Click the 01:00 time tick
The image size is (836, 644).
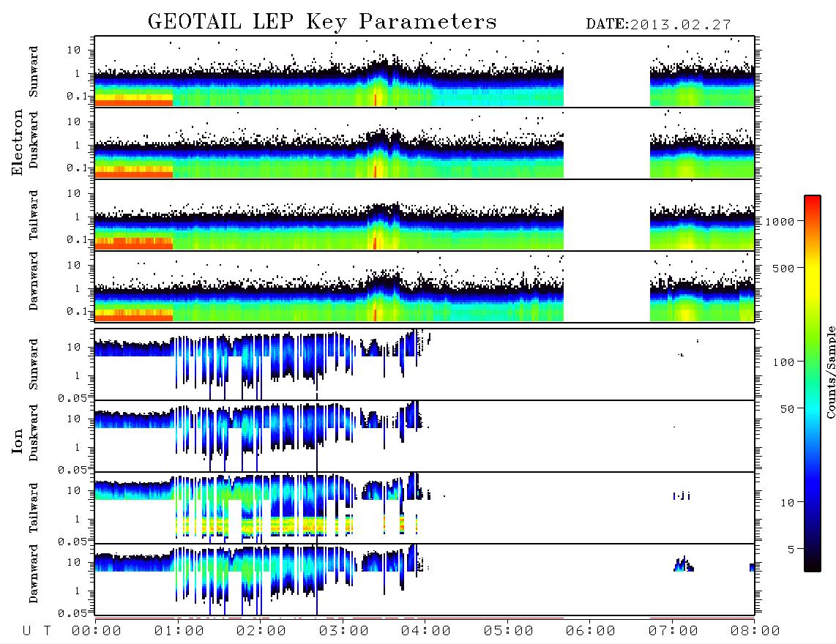pyautogui.click(x=179, y=632)
